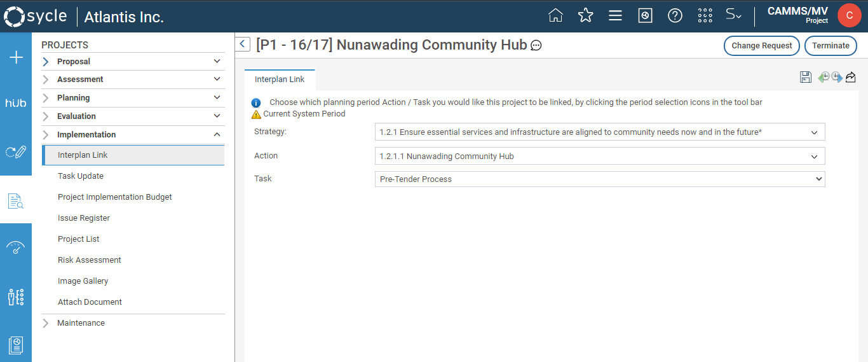Expand the Proposal section chevron

pyautogui.click(x=217, y=62)
